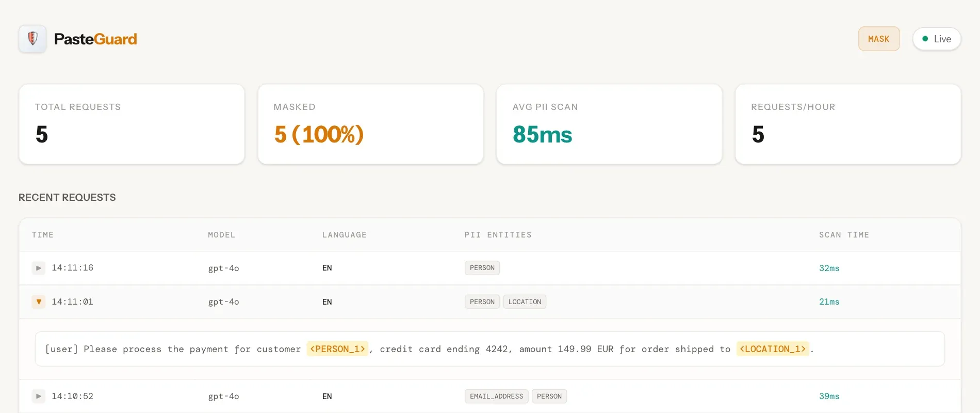Click gpt-4o in the 14:11:01 row

(223, 301)
